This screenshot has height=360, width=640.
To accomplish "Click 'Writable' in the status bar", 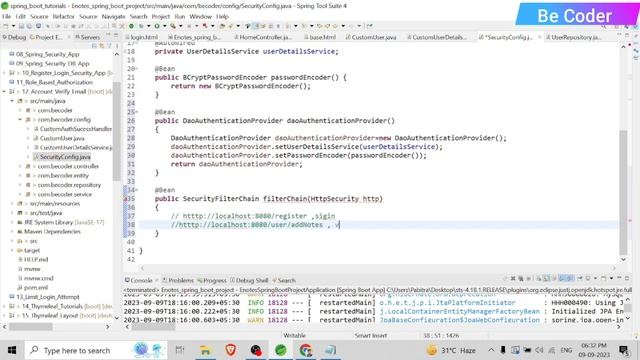I will pyautogui.click(x=295, y=336).
